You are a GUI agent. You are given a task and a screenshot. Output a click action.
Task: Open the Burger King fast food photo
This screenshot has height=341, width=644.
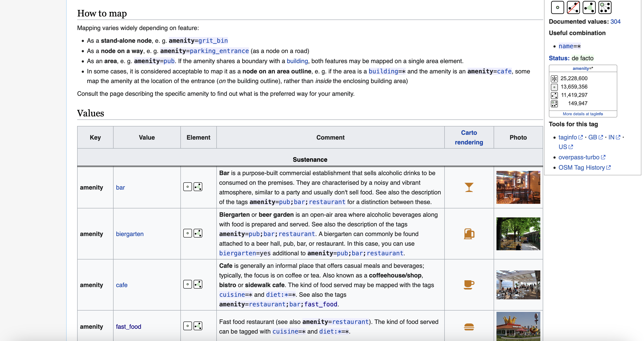point(518,326)
